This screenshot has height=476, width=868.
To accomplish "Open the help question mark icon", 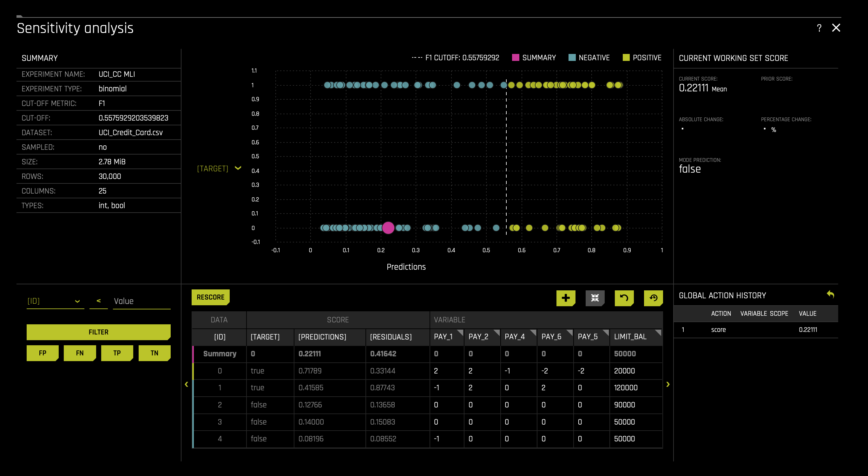I will [x=819, y=28].
